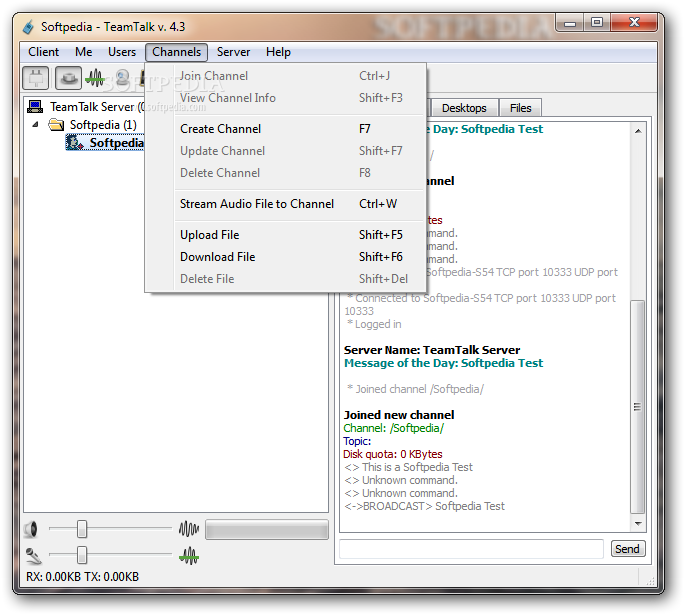The width and height of the screenshot is (685, 615).
Task: Click '* Joined channel /Softpedia/' line
Action: (415, 389)
